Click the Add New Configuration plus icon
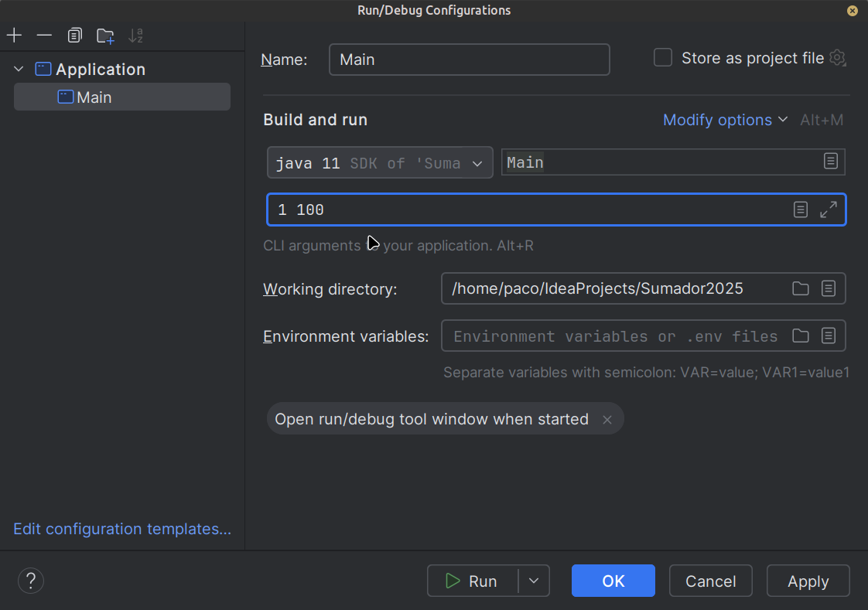This screenshot has height=610, width=868. (x=15, y=36)
